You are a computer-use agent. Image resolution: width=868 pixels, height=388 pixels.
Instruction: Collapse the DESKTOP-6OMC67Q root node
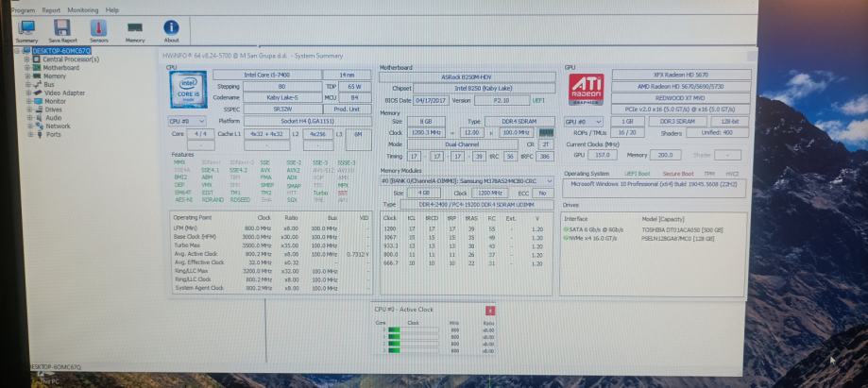[x=18, y=50]
